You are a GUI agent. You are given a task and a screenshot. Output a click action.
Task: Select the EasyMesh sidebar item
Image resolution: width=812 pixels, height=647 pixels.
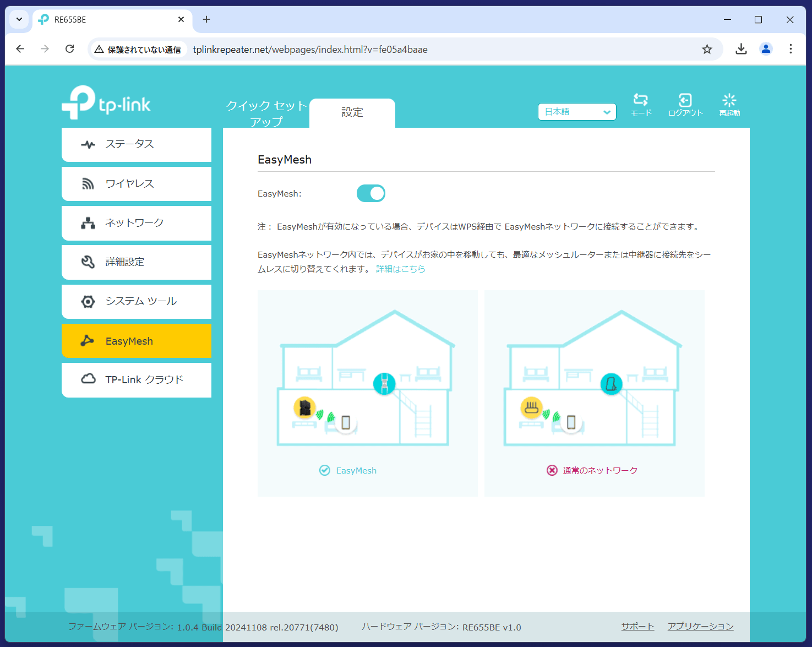coord(137,341)
